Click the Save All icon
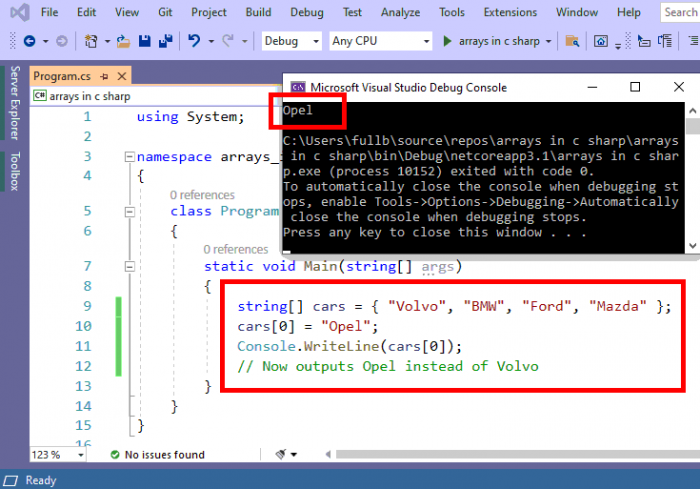Image resolution: width=700 pixels, height=489 pixels. (x=163, y=41)
